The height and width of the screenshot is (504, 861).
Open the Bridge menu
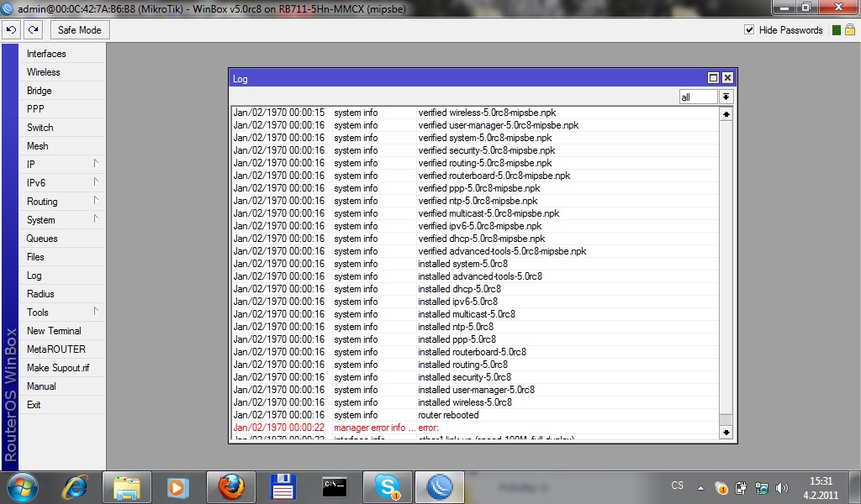tap(62, 91)
